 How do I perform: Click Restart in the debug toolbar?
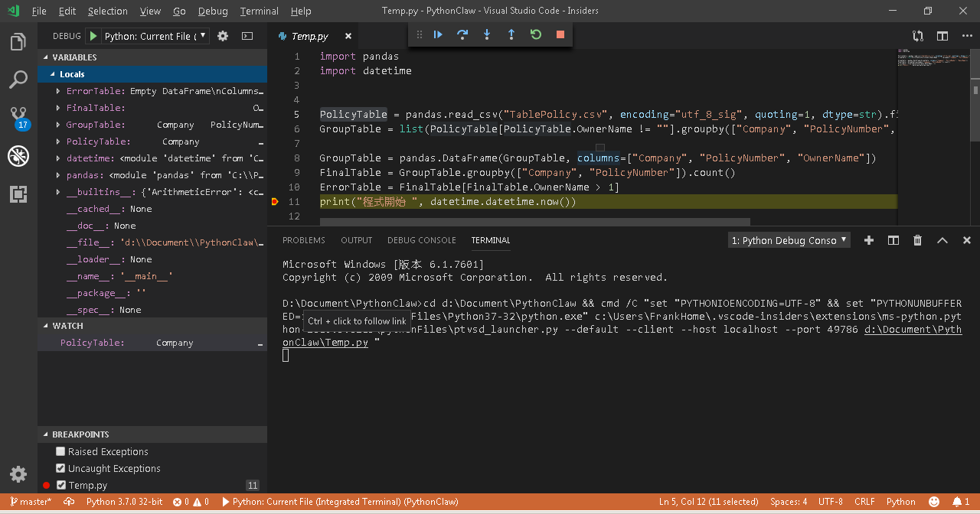point(535,34)
